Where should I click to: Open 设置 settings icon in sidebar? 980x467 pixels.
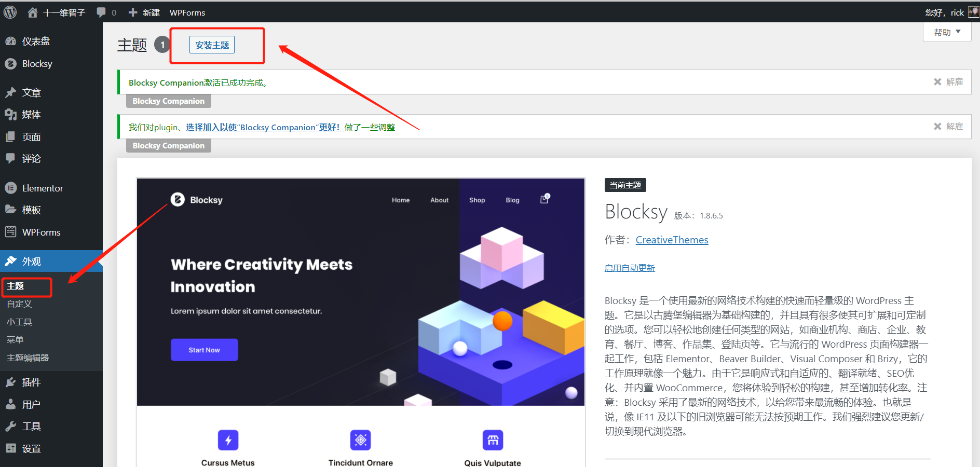(x=11, y=448)
